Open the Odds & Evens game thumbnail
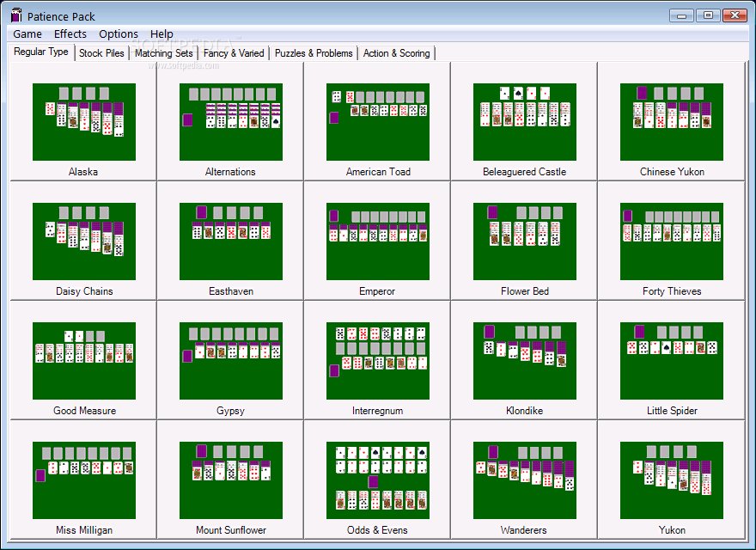The height and width of the screenshot is (550, 756). click(x=378, y=480)
